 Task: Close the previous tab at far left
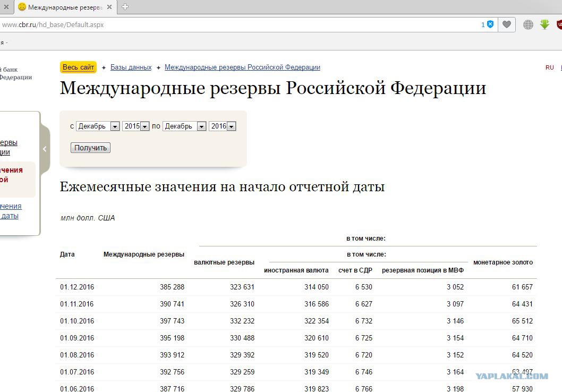[6, 7]
